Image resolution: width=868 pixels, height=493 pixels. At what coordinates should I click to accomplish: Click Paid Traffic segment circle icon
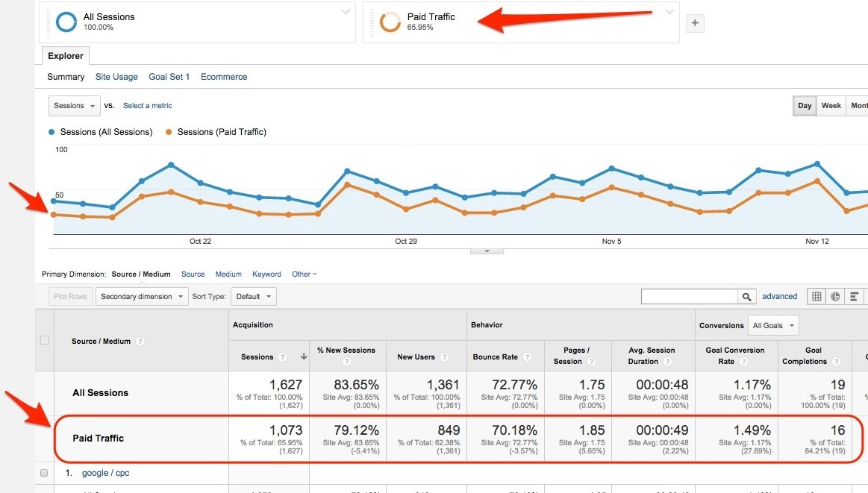pos(390,22)
